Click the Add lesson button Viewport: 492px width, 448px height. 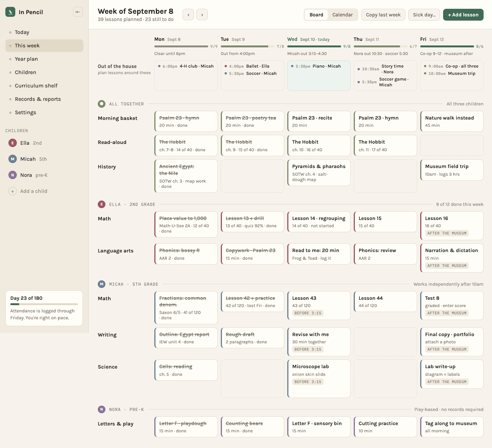(x=463, y=15)
